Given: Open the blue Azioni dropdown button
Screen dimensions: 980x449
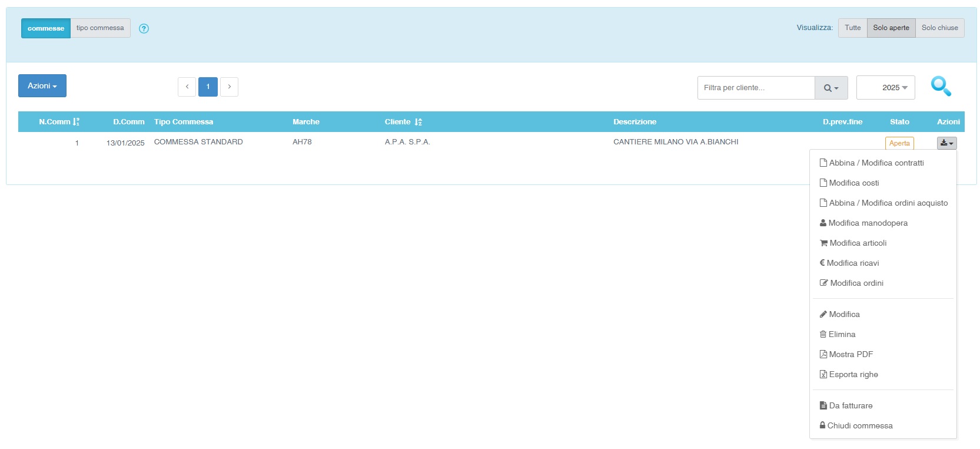Looking at the screenshot, I should (42, 86).
